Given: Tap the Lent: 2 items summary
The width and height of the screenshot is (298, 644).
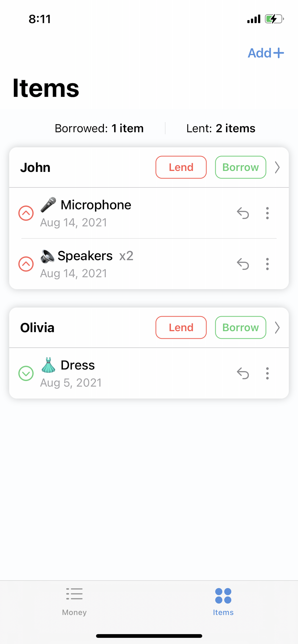Looking at the screenshot, I should coord(221,128).
